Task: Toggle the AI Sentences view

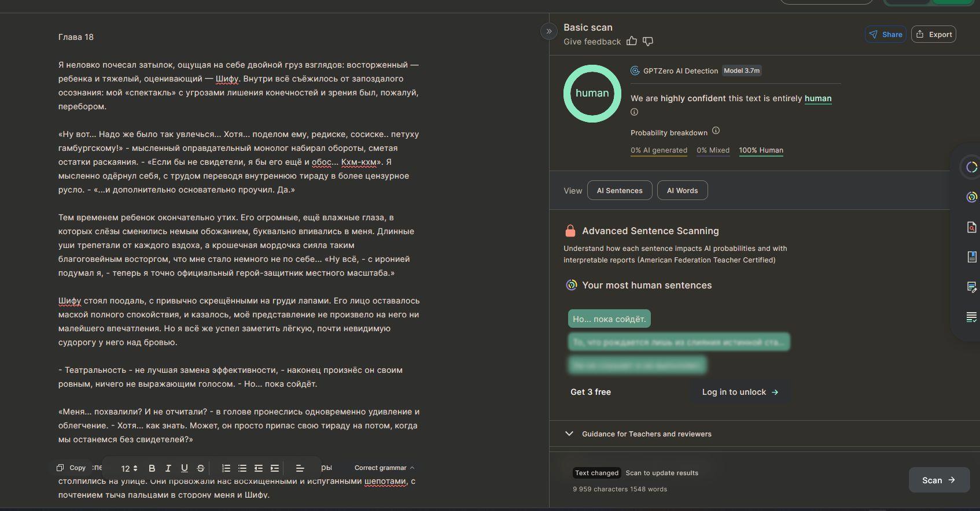Action: click(619, 191)
